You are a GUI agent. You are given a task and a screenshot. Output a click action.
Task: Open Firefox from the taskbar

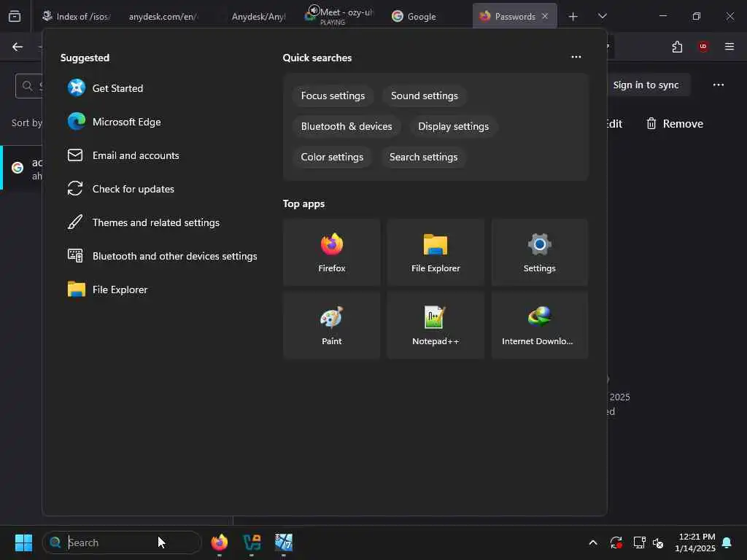point(219,542)
